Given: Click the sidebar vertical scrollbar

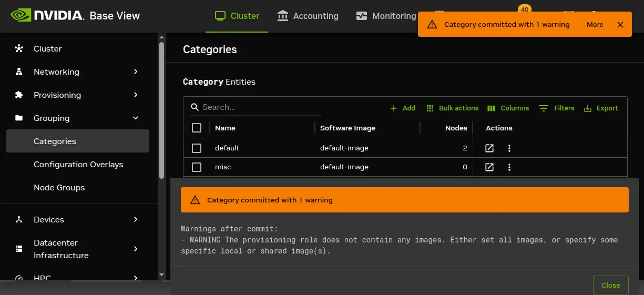Looking at the screenshot, I should (x=161, y=110).
